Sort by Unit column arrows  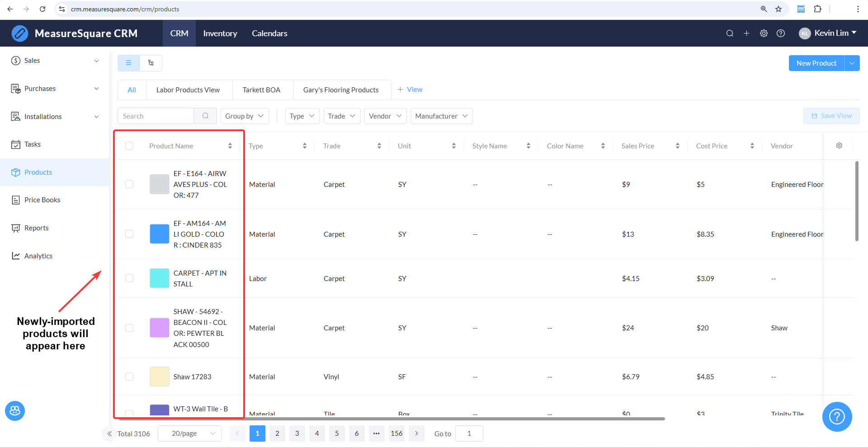tap(454, 146)
